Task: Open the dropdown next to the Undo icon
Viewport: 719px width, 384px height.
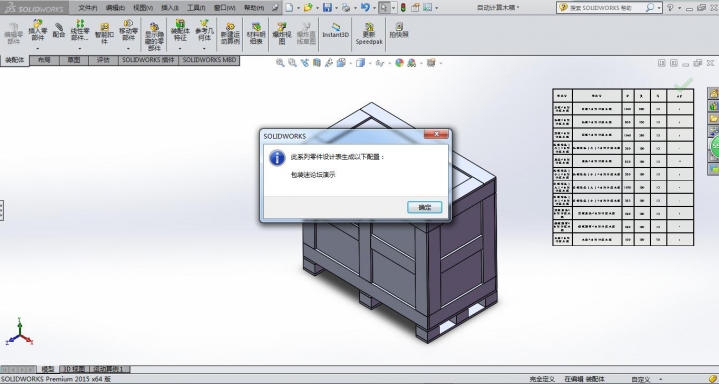Action: pos(374,8)
